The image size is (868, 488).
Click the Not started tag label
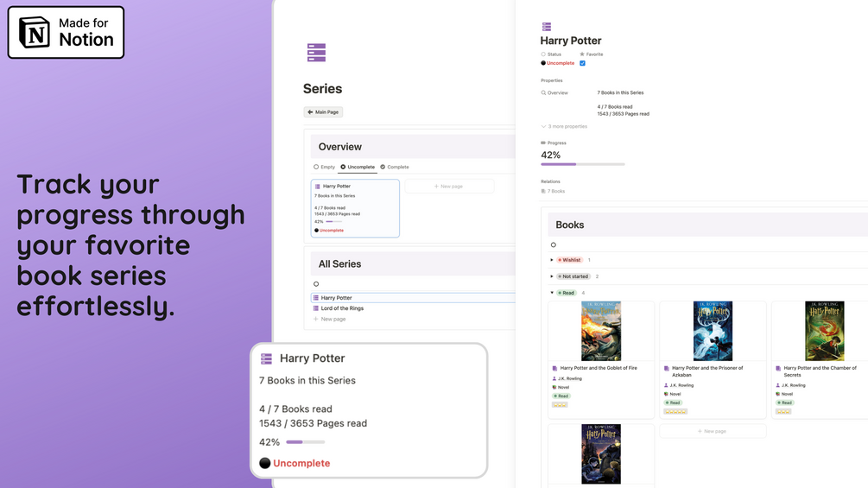coord(573,276)
